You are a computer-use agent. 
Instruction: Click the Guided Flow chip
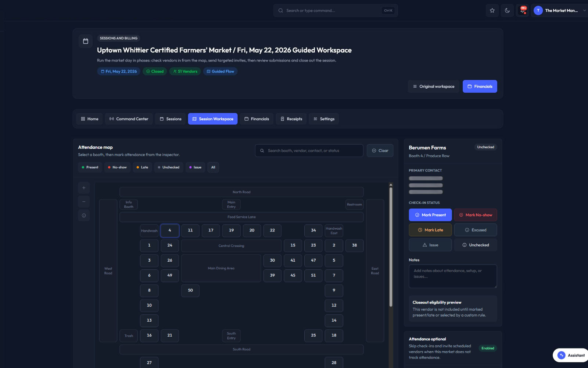[x=220, y=71]
